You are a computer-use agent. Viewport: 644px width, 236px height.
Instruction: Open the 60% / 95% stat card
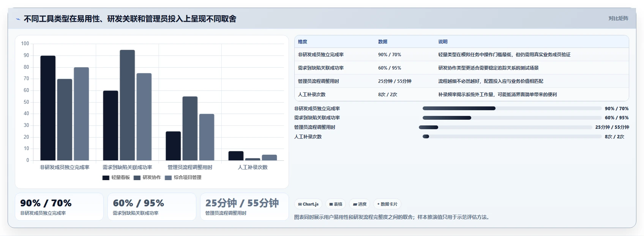pyautogui.click(x=152, y=207)
